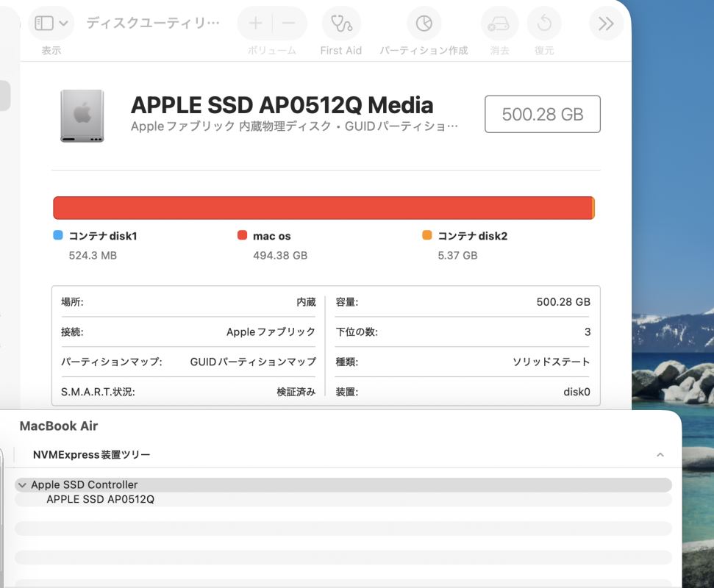Click the NVMExpress装置ツリー column header
Viewport: 714px width, 588px height.
pyautogui.click(x=92, y=455)
